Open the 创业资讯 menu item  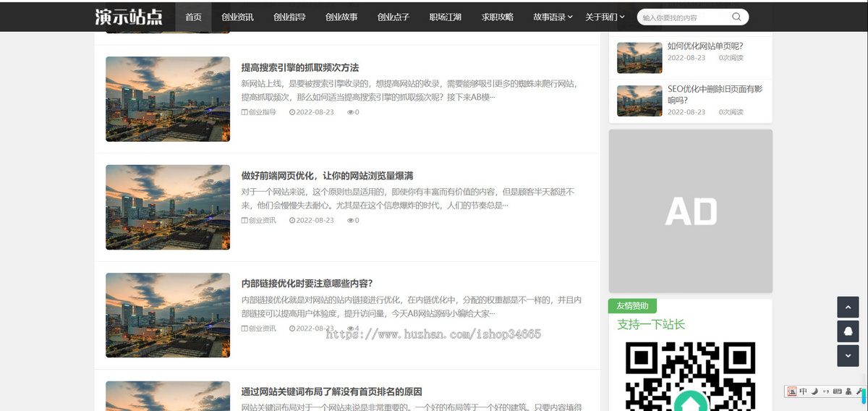point(237,17)
